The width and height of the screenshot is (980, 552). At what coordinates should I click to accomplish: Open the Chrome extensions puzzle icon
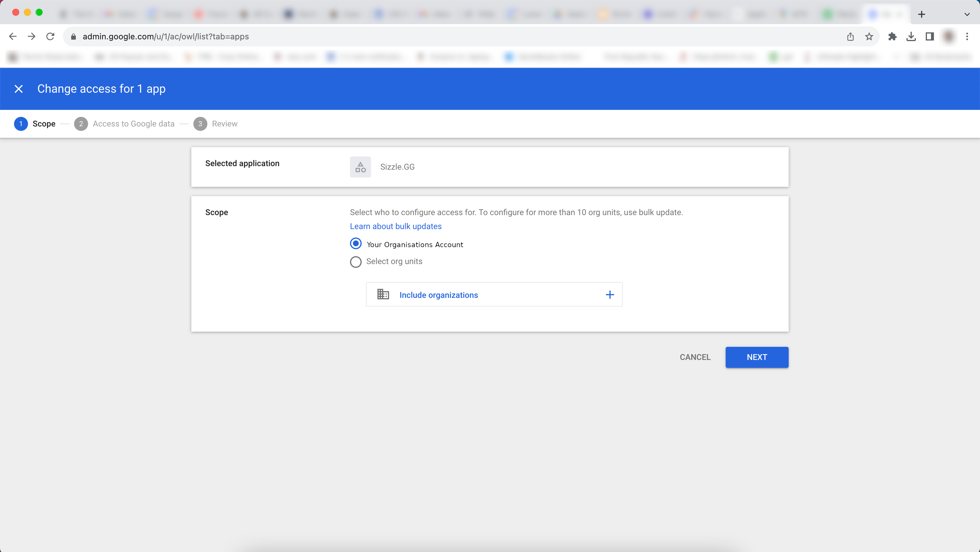click(x=892, y=36)
